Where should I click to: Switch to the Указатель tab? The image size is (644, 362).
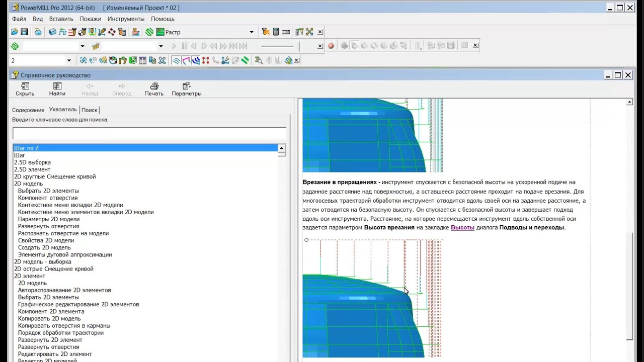[63, 110]
